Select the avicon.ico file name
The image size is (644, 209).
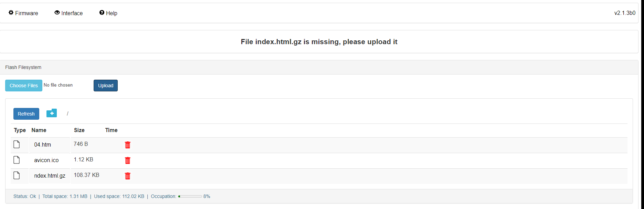click(46, 160)
